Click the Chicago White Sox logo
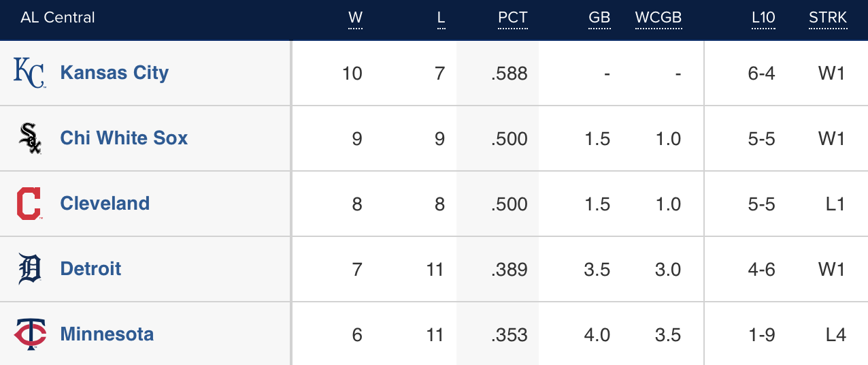Image resolution: width=868 pixels, height=365 pixels. (x=29, y=138)
